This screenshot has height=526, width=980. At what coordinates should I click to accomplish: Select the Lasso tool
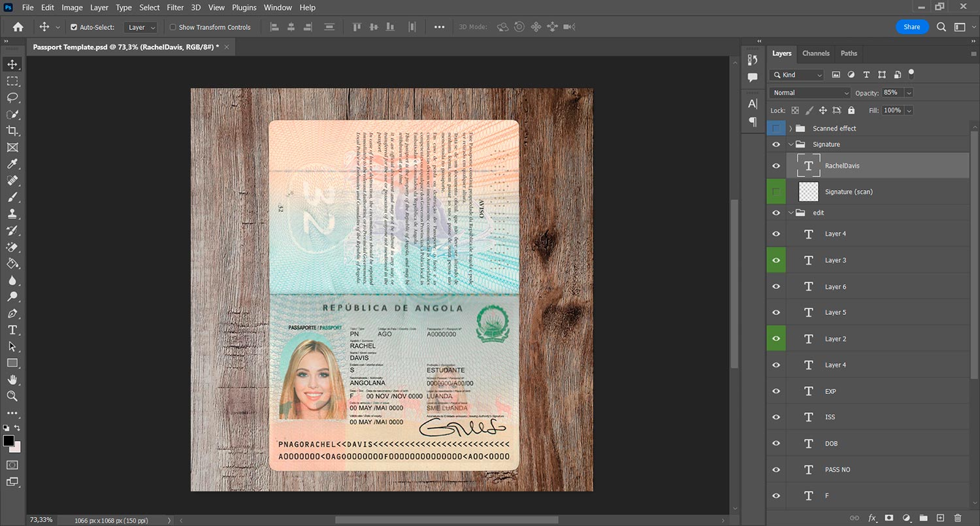(x=12, y=98)
